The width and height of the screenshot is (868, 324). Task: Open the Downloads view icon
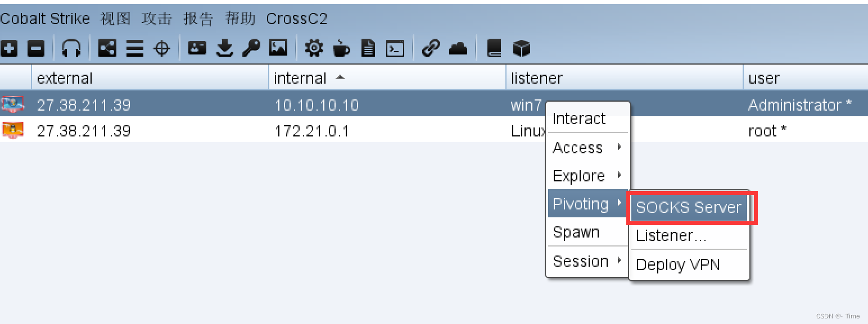(225, 48)
